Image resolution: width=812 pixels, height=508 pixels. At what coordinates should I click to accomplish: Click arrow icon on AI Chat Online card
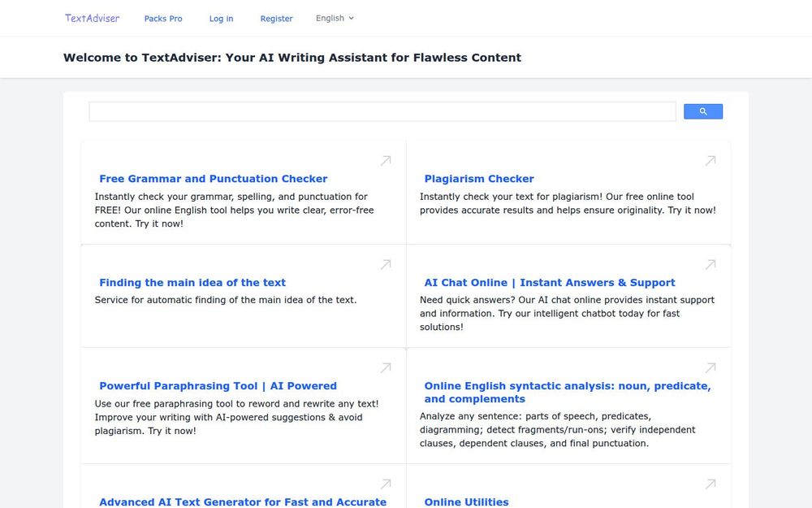tap(710, 264)
